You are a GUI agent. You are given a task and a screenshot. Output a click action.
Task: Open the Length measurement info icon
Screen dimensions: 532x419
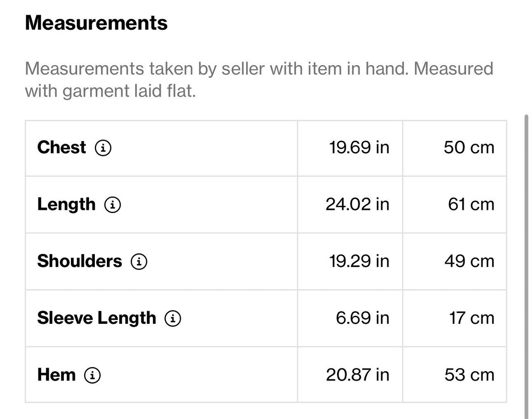tap(113, 205)
